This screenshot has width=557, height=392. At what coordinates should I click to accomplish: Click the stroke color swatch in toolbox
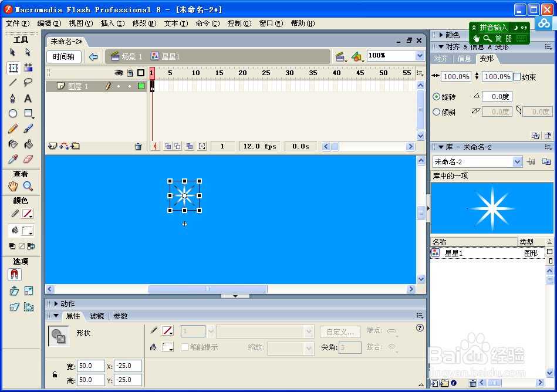tap(28, 214)
